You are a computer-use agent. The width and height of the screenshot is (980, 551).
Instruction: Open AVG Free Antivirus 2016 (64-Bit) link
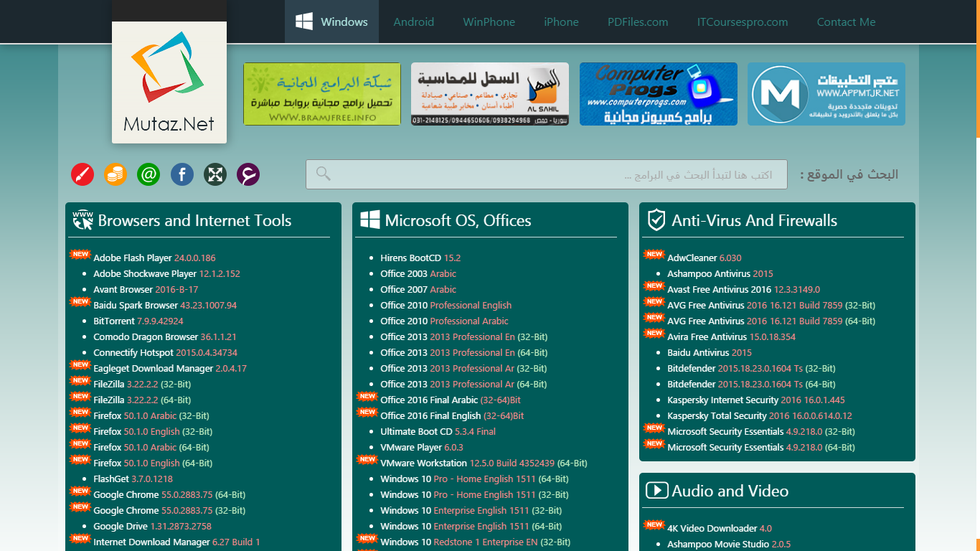pos(771,321)
